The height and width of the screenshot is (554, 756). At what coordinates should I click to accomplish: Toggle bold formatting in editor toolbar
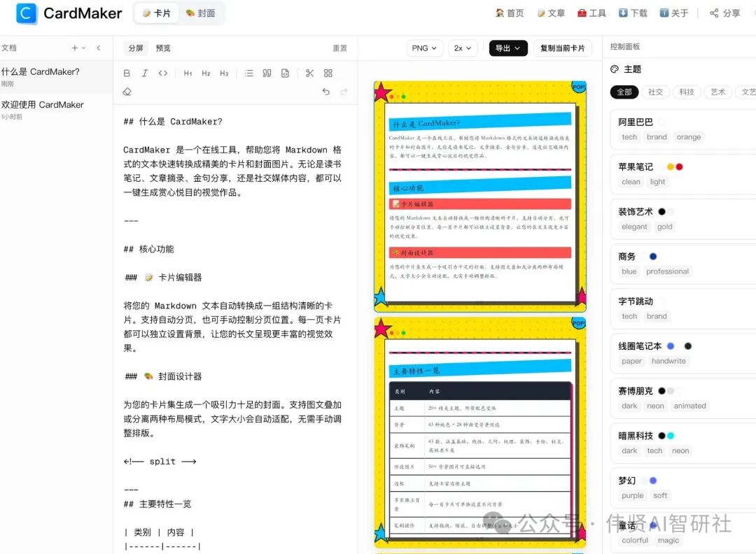pyautogui.click(x=127, y=73)
